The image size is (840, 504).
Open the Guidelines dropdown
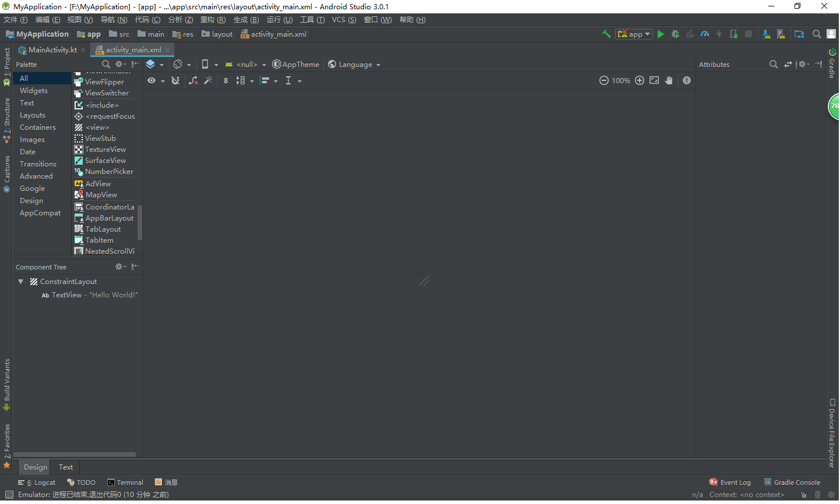coord(293,81)
